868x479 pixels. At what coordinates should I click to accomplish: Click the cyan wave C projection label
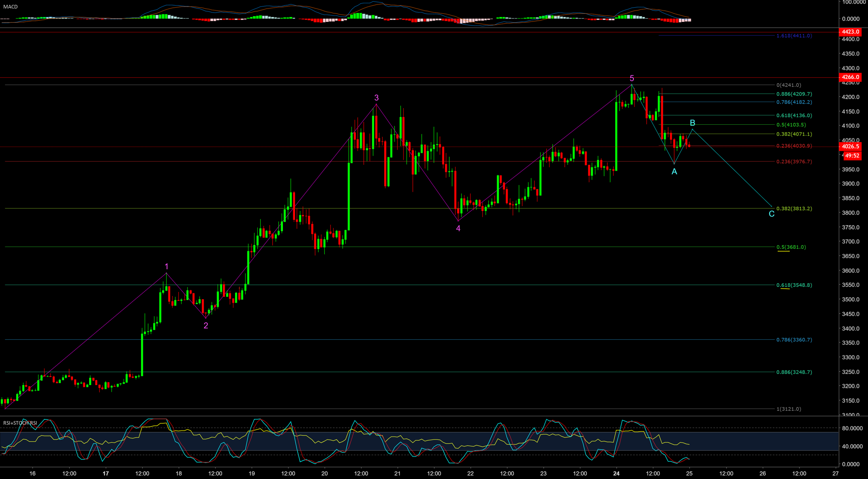[x=771, y=213]
